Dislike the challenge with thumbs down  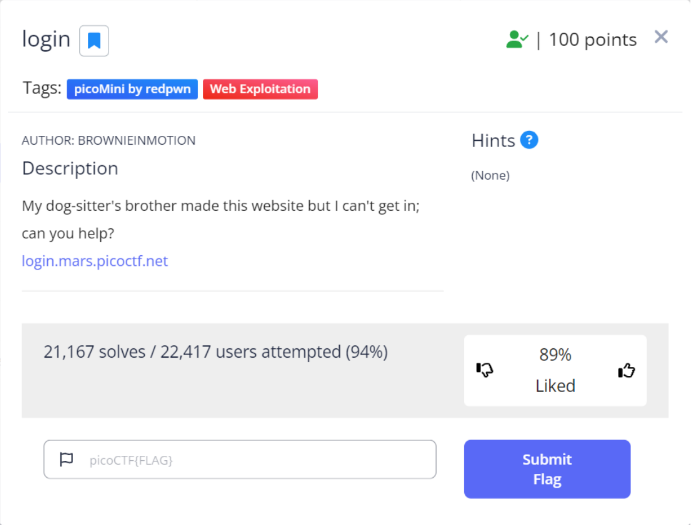pos(486,370)
